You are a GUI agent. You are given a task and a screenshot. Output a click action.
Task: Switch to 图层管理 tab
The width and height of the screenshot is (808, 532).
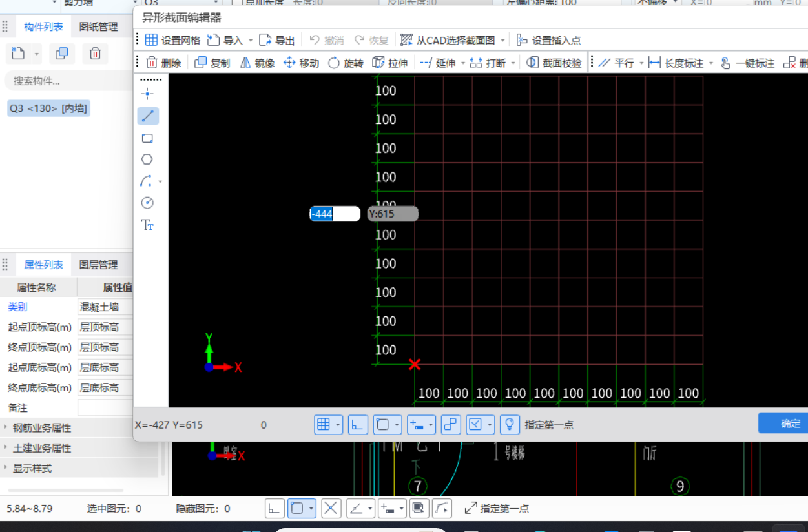[98, 265]
